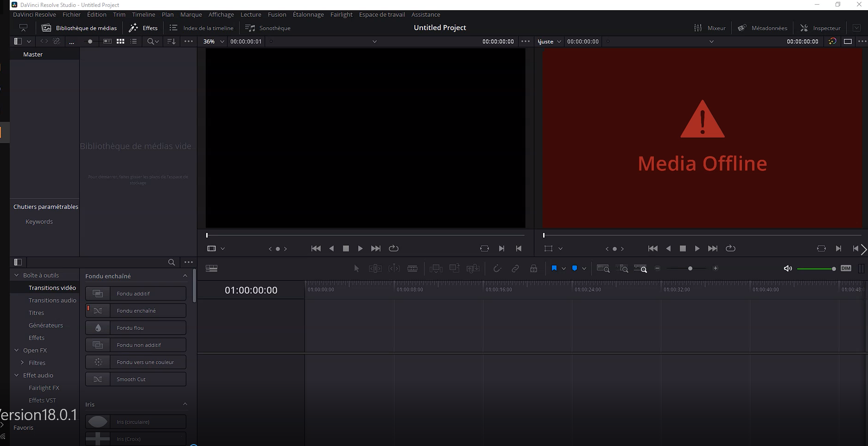Select the arrow Selection mode tool
This screenshot has height=446, width=868.
pos(356,269)
